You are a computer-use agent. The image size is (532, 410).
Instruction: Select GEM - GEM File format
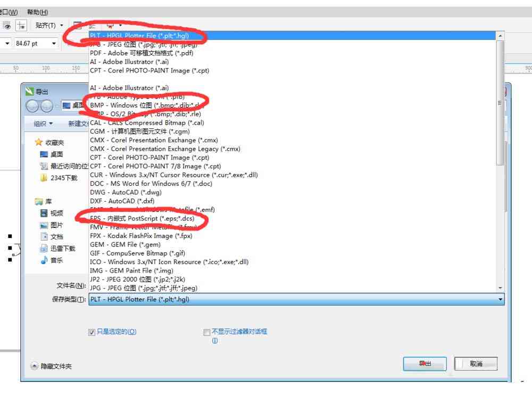click(x=292, y=244)
